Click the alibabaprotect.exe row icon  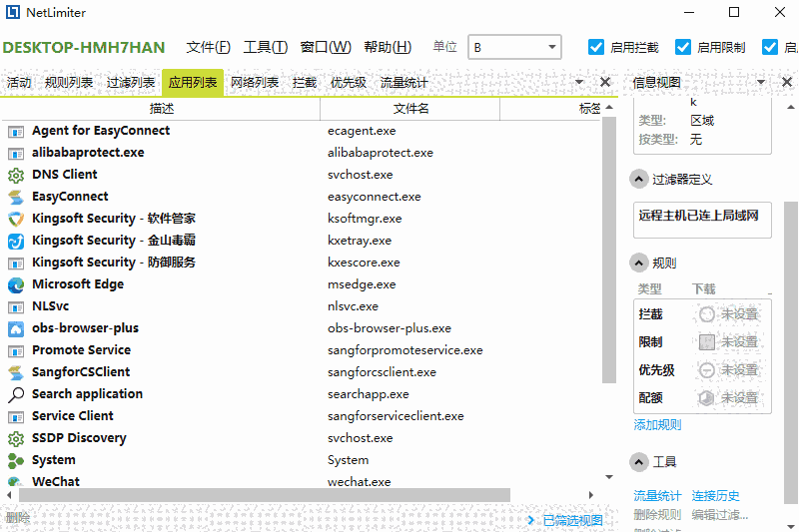click(16, 154)
